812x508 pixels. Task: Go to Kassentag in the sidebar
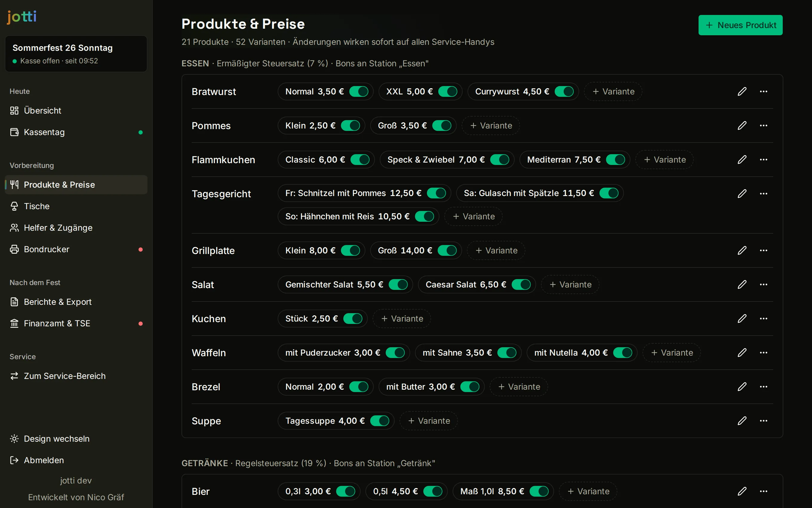[x=76, y=132]
